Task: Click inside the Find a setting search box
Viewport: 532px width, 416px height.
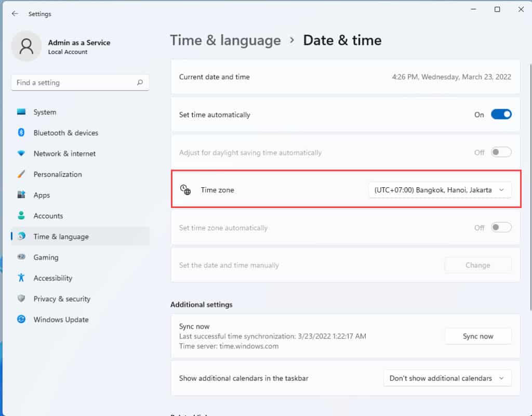Action: (x=78, y=82)
